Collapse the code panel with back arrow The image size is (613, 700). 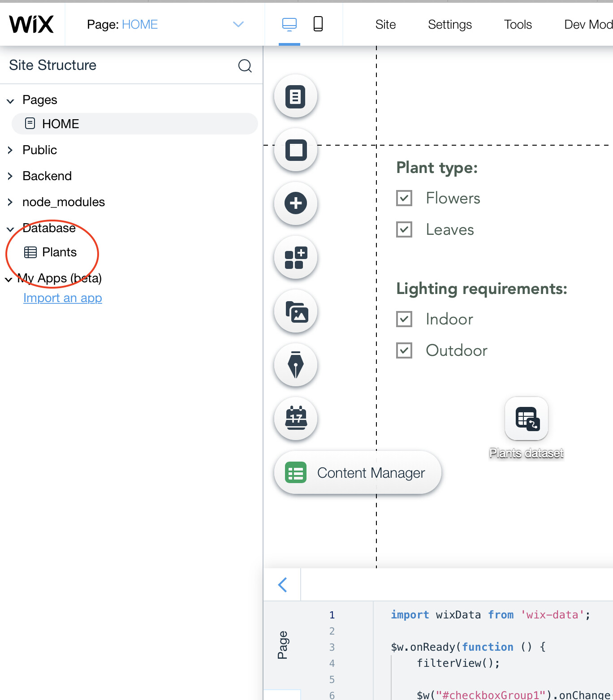tap(282, 584)
